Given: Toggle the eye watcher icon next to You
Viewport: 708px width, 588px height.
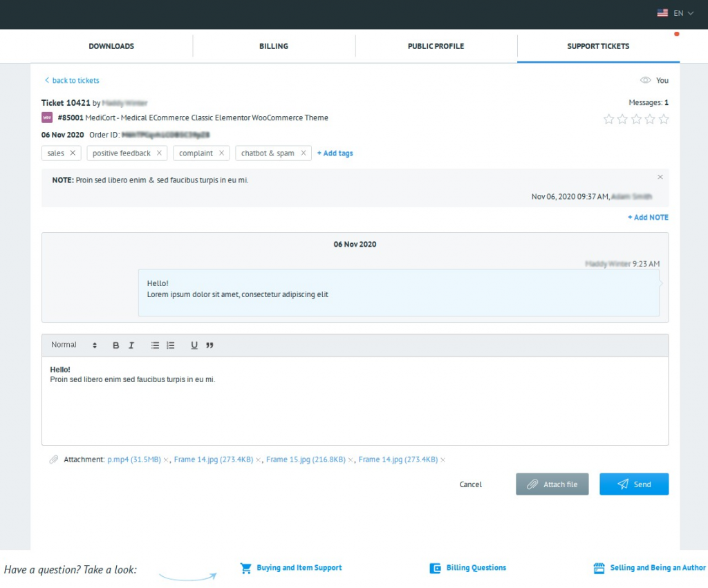Looking at the screenshot, I should 646,80.
